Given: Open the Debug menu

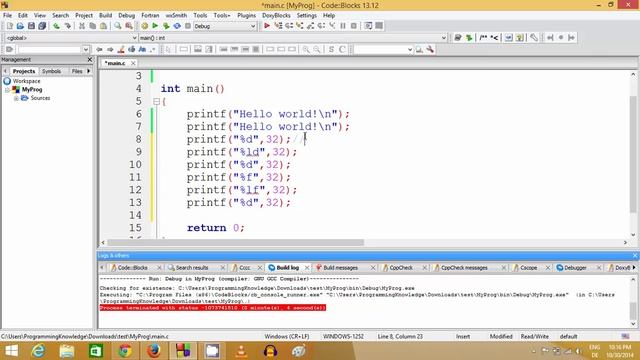Looking at the screenshot, I should point(127,16).
